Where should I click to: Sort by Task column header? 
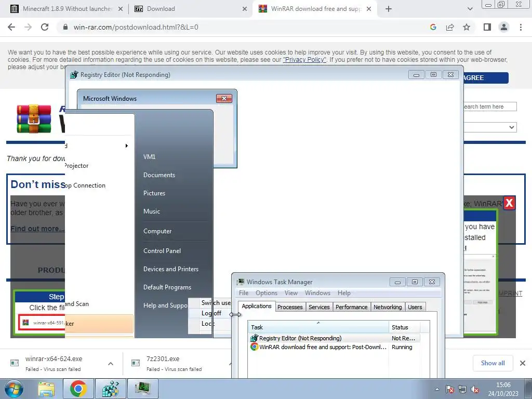coord(318,327)
